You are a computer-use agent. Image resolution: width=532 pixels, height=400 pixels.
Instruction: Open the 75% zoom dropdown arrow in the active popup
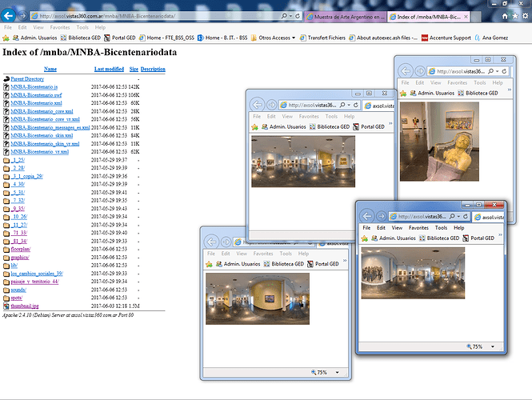(x=493, y=346)
